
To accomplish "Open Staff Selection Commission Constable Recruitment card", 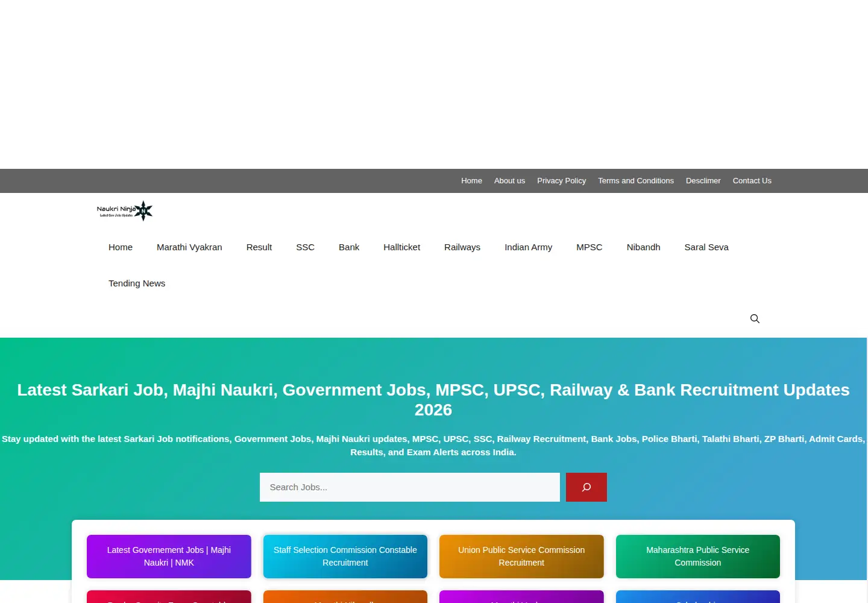I will 345,557.
